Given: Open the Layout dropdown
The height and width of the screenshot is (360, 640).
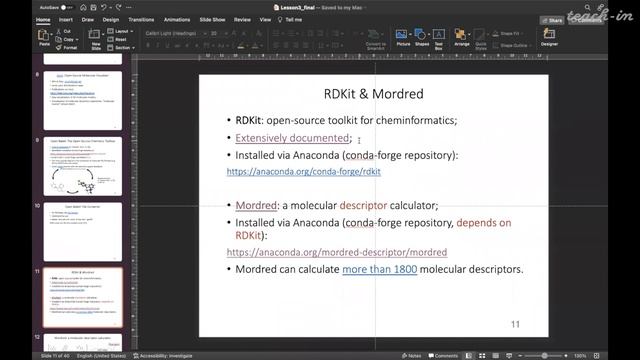Looking at the screenshot, I should pos(120,31).
